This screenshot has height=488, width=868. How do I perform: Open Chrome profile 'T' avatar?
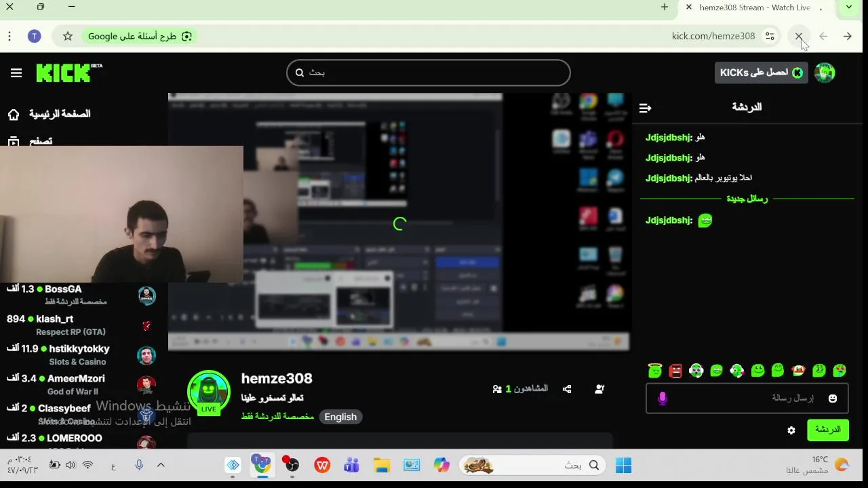[34, 37]
